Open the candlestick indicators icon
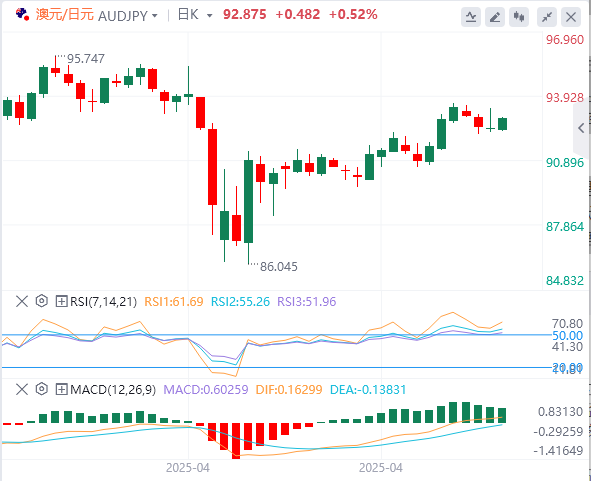Viewport: 591px width, 481px height. (x=519, y=17)
